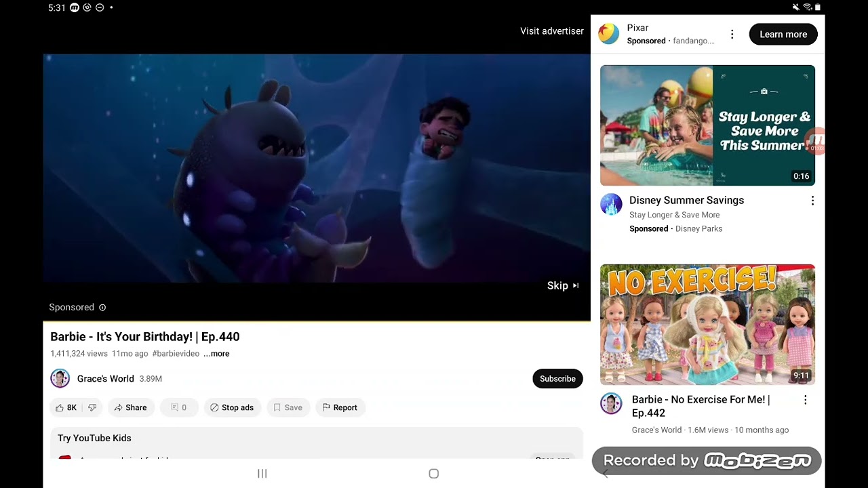Open the sponsored info icon
The height and width of the screenshot is (488, 868).
tap(102, 307)
